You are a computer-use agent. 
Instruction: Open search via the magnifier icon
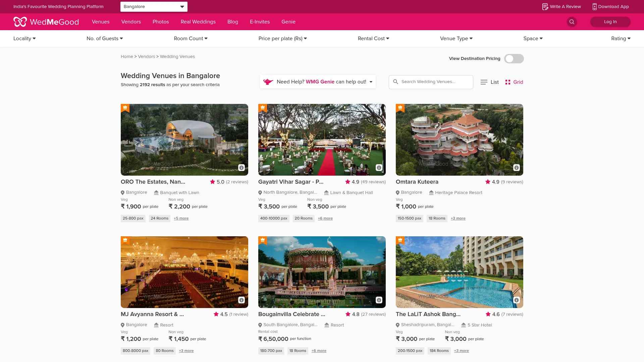pos(572,22)
